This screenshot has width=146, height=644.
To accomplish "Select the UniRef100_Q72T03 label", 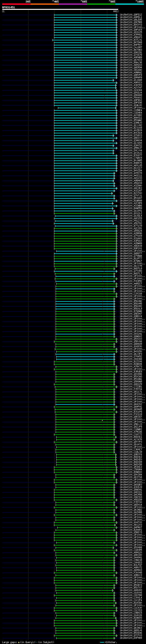I will point(131,636).
